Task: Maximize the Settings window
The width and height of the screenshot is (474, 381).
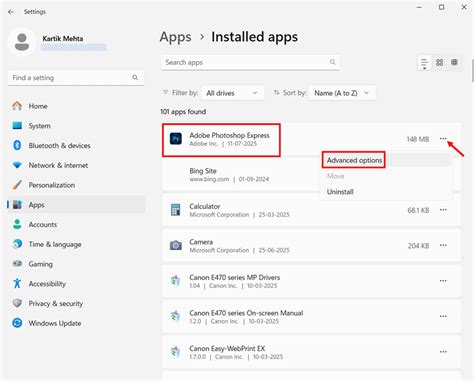Action: point(441,7)
